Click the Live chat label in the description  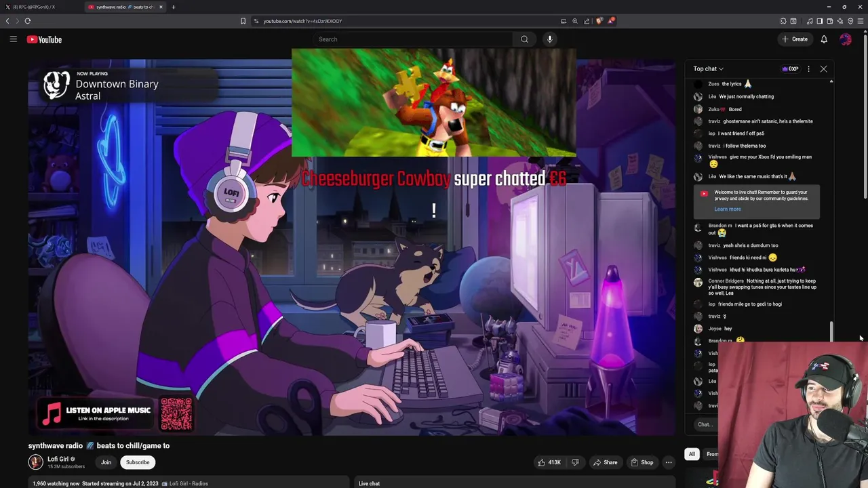[369, 483]
